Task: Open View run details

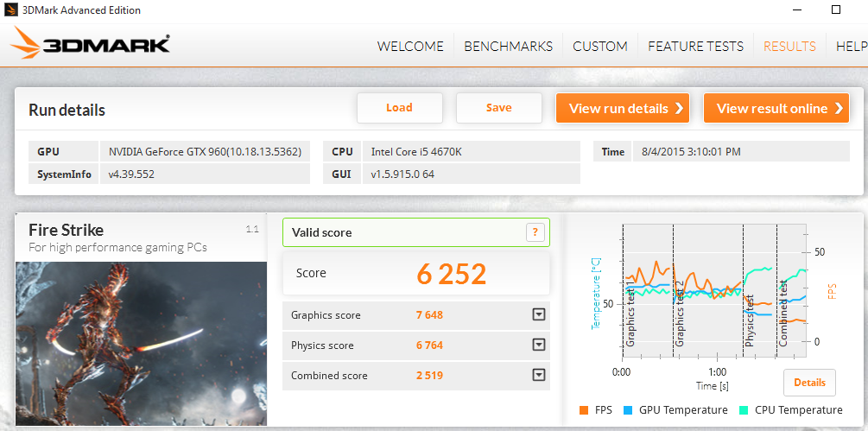Action: (x=623, y=108)
